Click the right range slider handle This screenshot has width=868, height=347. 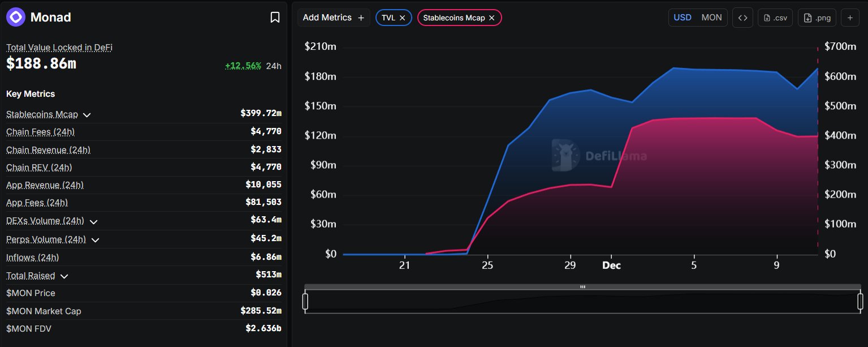860,301
